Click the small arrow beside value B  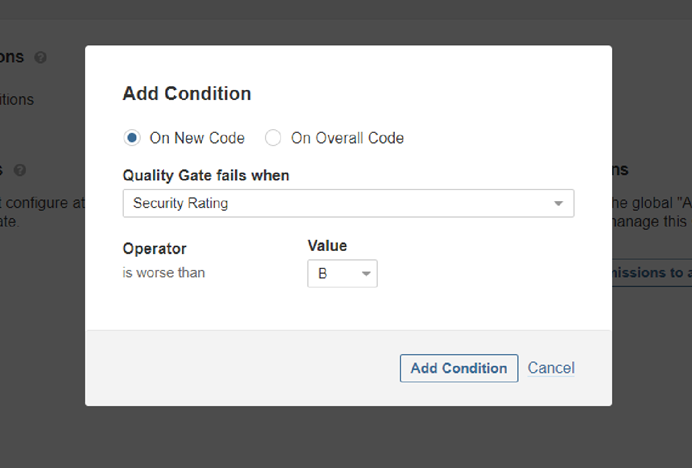tap(366, 274)
